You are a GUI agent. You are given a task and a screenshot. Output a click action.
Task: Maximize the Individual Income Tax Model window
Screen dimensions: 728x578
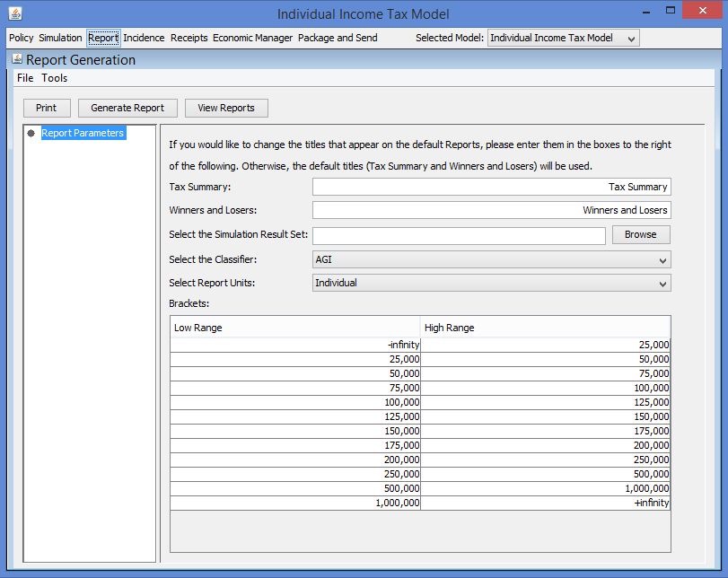coord(670,10)
